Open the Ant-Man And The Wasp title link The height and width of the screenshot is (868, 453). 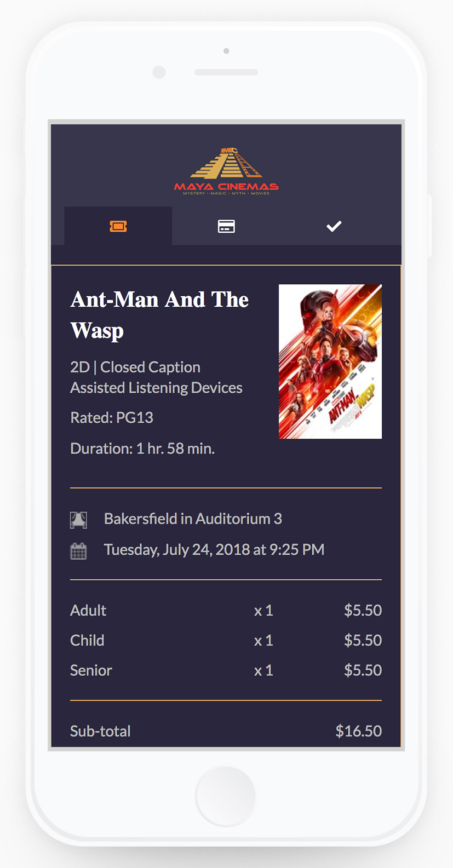tap(159, 315)
